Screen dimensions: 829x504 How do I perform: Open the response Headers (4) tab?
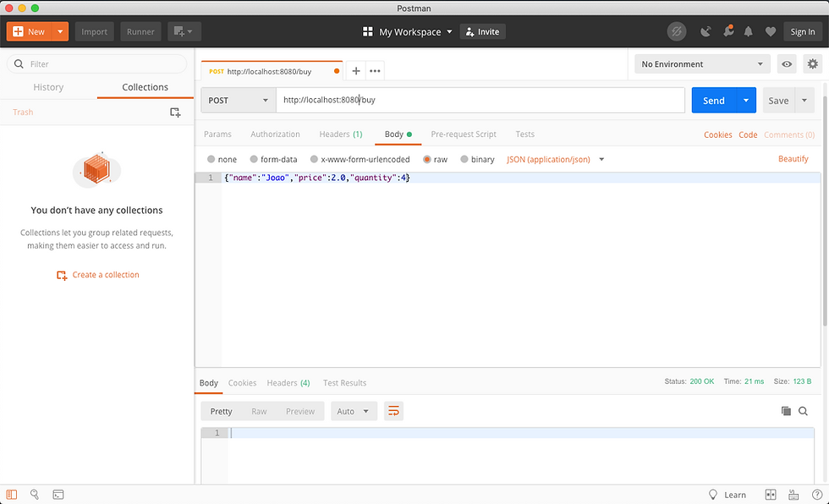pyautogui.click(x=288, y=383)
